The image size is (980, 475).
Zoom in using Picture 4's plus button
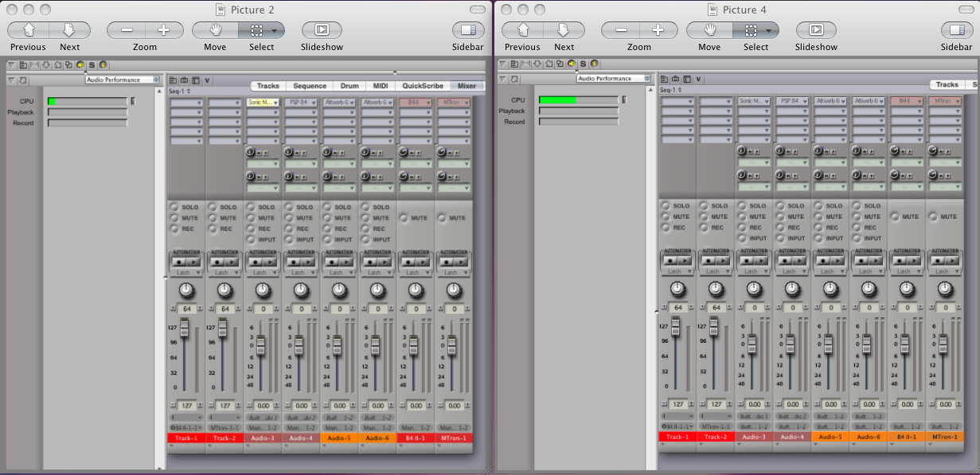tap(659, 30)
